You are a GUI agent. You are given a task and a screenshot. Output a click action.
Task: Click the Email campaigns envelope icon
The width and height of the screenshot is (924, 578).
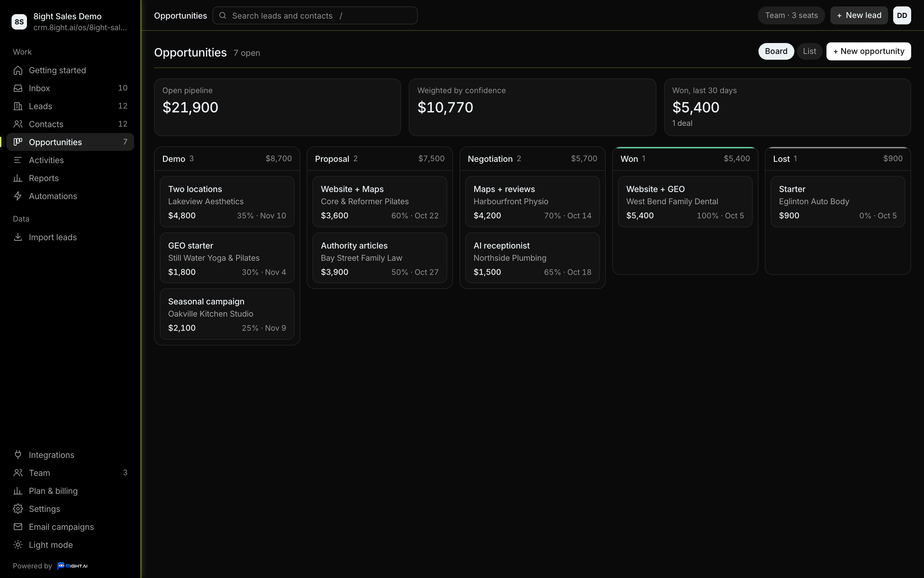click(18, 527)
